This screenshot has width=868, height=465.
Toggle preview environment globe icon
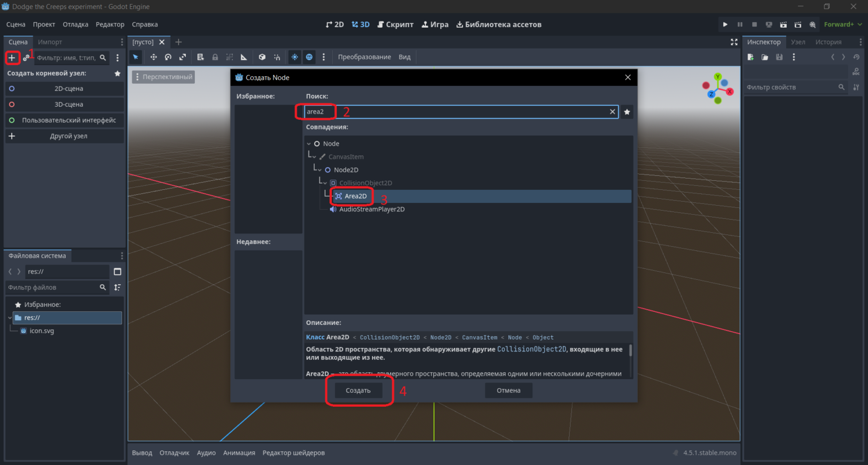pyautogui.click(x=309, y=57)
